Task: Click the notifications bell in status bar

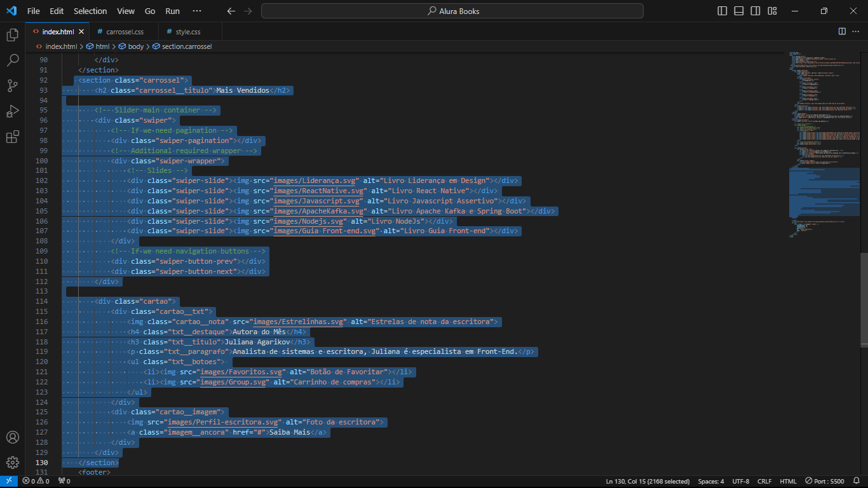Action: point(857,482)
